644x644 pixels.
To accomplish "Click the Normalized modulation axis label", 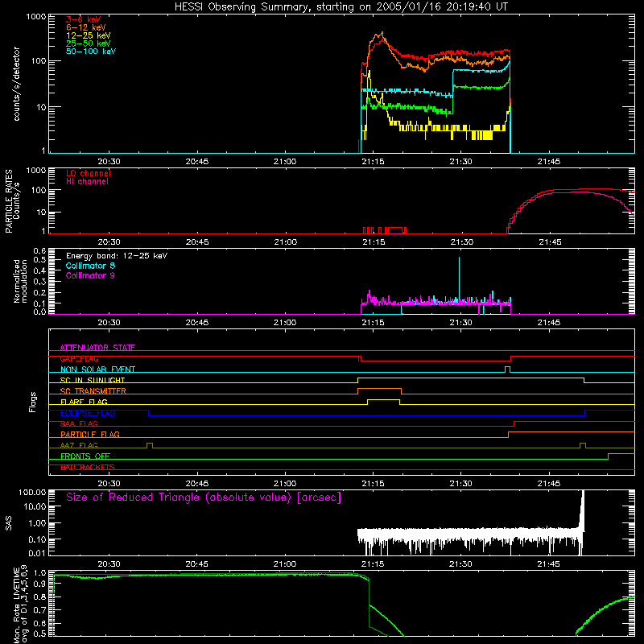I will pyautogui.click(x=20, y=281).
